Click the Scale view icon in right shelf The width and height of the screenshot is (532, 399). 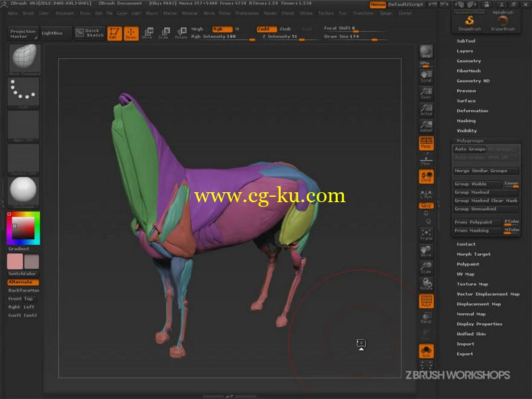point(426,268)
